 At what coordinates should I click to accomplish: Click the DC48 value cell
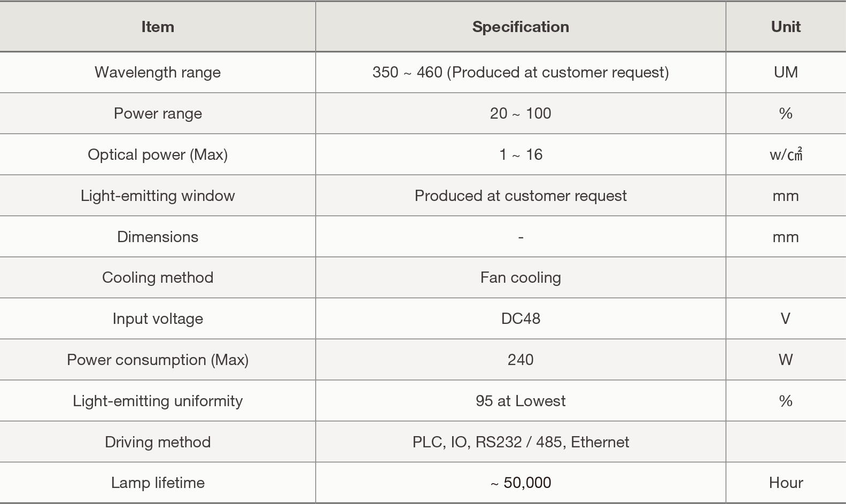[521, 319]
